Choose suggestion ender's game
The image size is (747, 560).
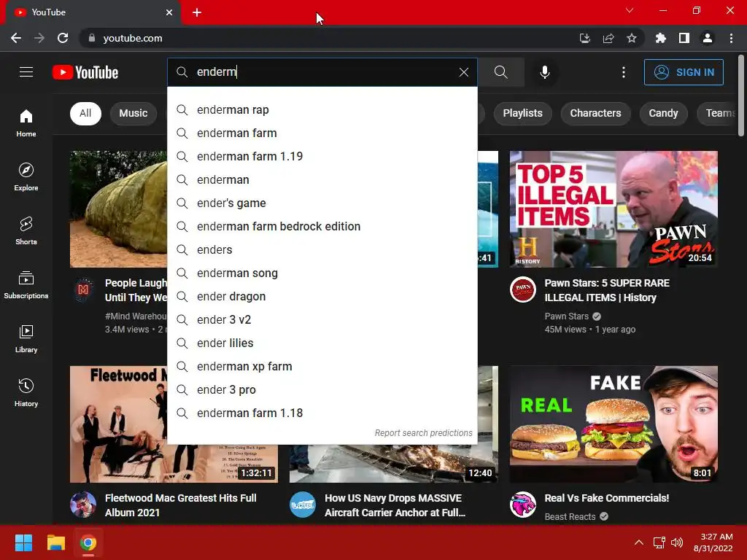click(322, 203)
